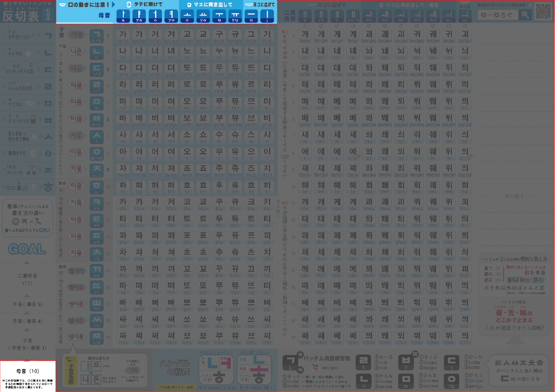Click the ㅅ s consonant tile
The width and height of the screenshot is (555, 392).
click(x=97, y=137)
